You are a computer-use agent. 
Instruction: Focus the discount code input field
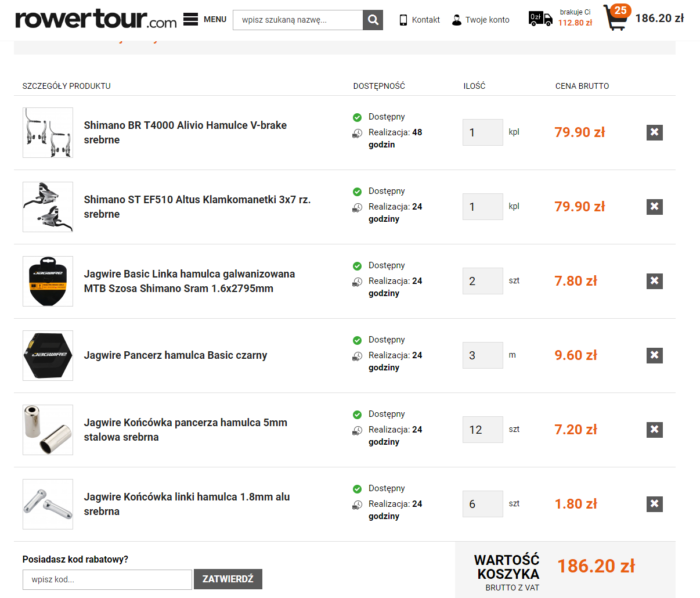(107, 579)
